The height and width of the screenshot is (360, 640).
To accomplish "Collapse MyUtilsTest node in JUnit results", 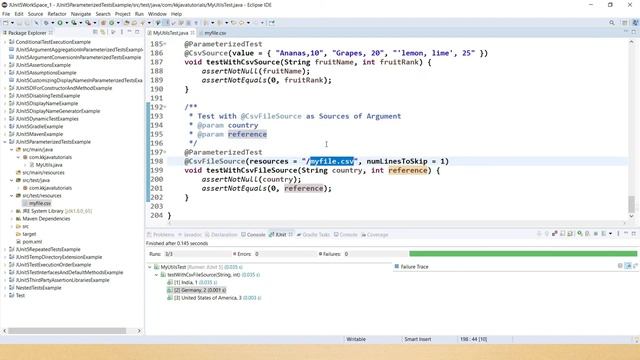I will (149, 267).
